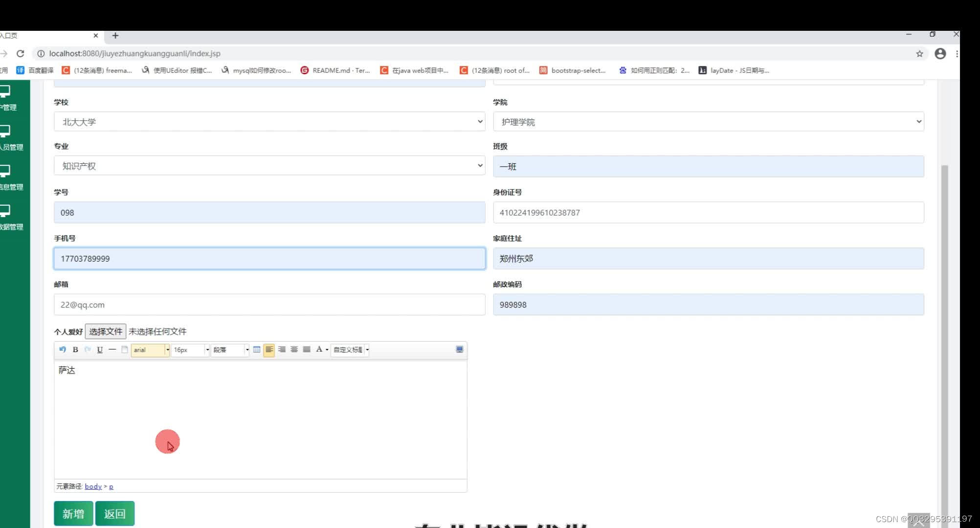This screenshot has height=528, width=980.
Task: Focus the 手机号 field with 17703789999
Action: pyautogui.click(x=269, y=258)
